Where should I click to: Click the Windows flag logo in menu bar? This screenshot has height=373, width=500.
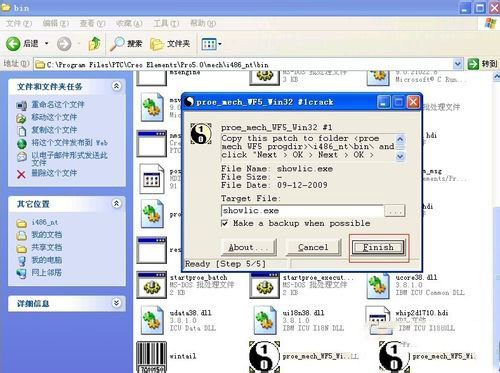click(491, 23)
